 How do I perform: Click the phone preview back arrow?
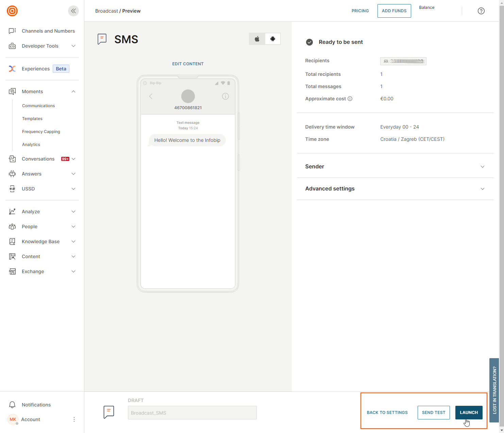point(151,96)
